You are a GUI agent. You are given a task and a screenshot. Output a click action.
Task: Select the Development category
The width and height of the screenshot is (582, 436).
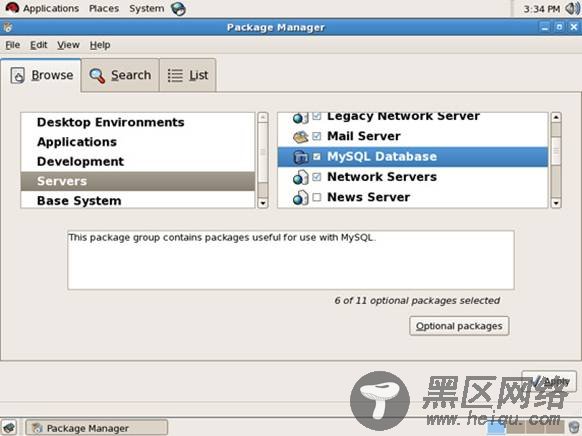[x=138, y=161]
